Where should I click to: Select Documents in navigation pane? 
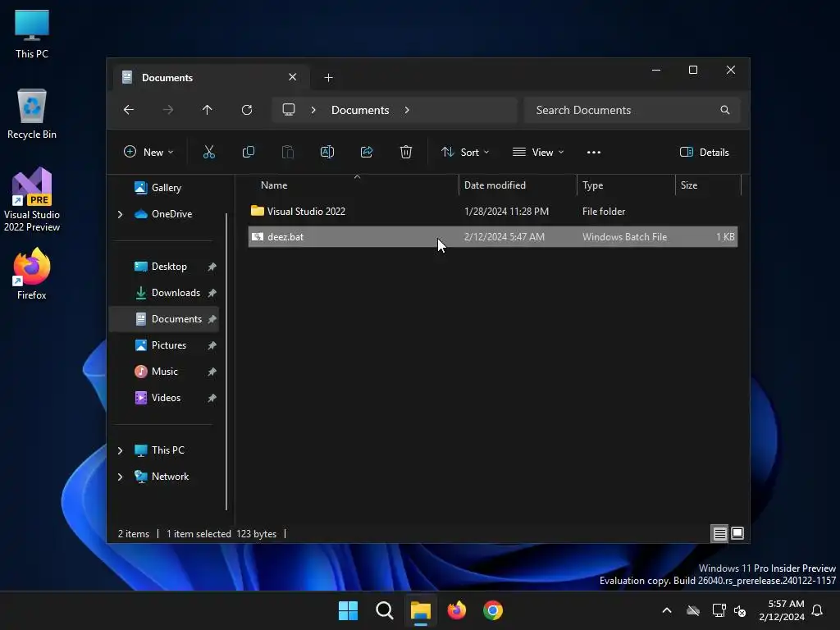164,319
